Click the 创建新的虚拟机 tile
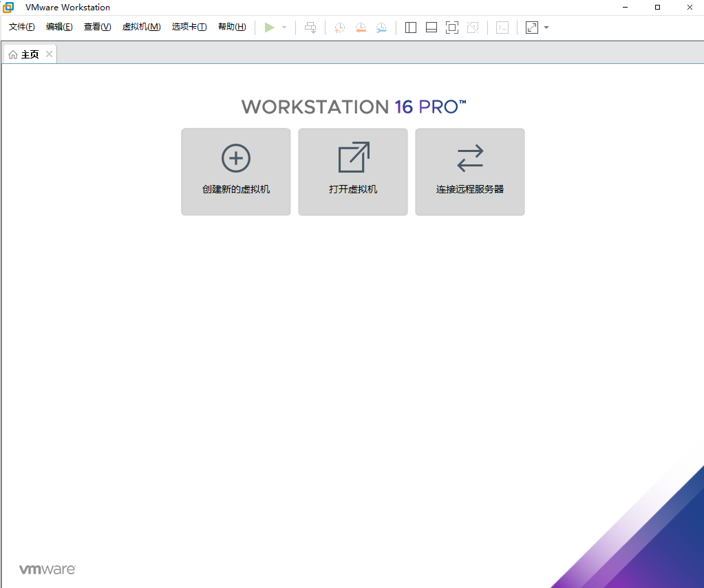 pyautogui.click(x=236, y=172)
